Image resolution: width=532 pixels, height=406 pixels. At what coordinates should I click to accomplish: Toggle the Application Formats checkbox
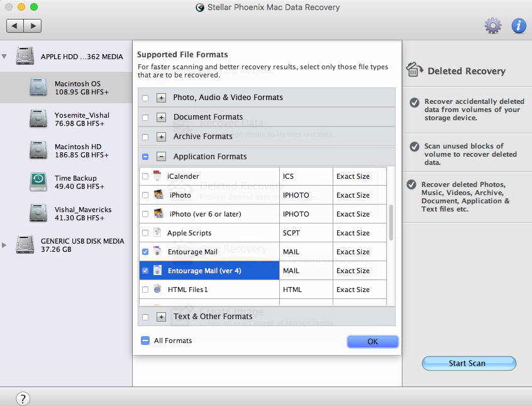coord(145,157)
